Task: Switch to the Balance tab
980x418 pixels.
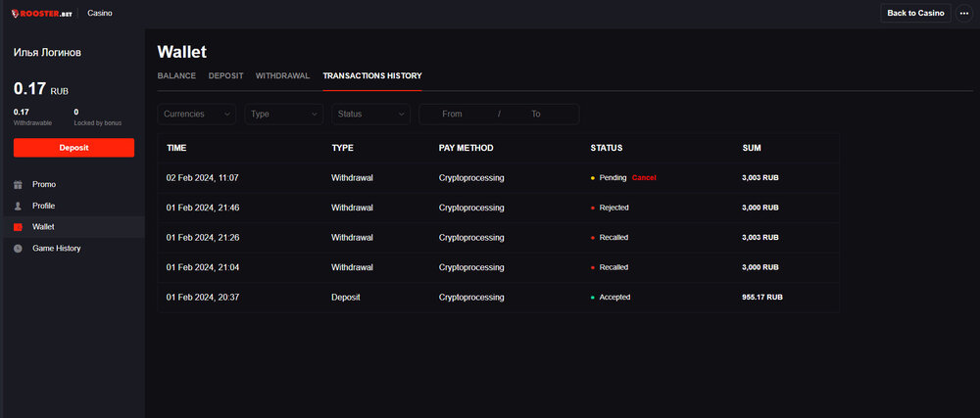Action: (176, 75)
